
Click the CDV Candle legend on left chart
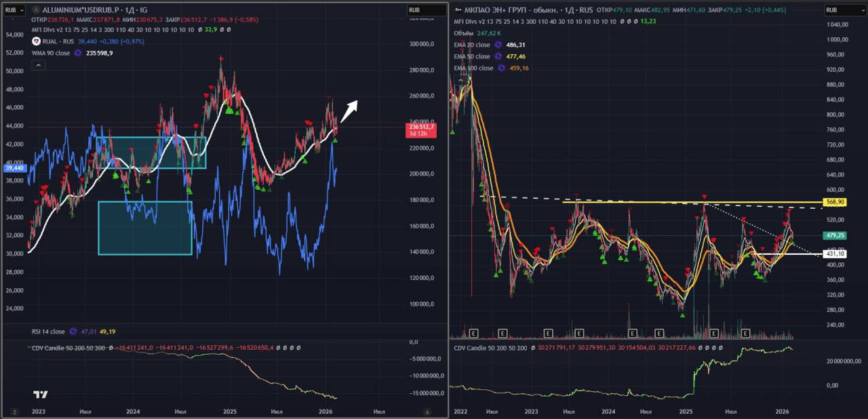pyautogui.click(x=68, y=348)
